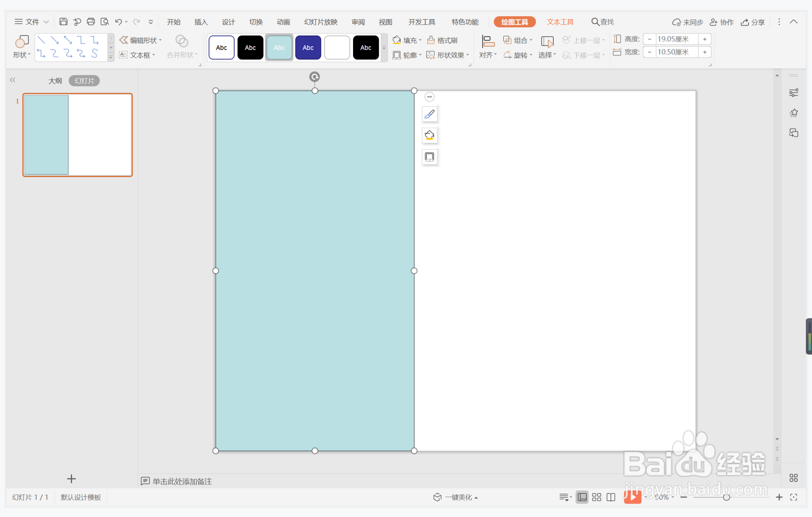
Task: Start slideshow with orange play button
Action: tap(632, 497)
